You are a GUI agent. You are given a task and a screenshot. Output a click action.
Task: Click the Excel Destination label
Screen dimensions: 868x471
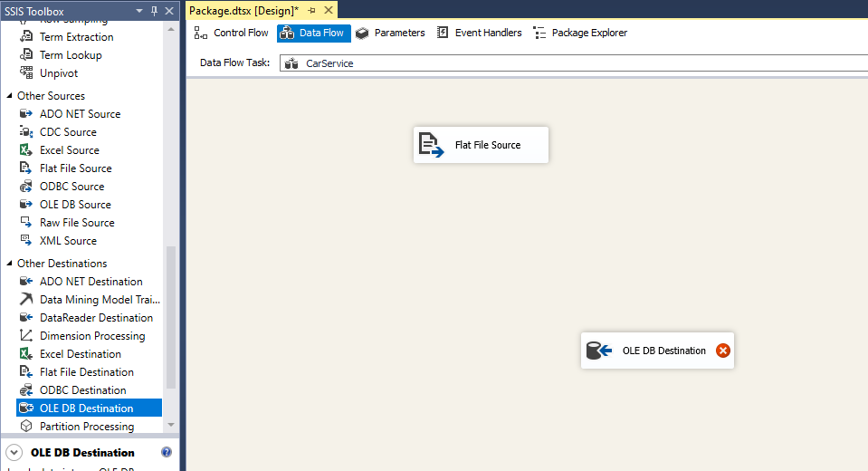click(81, 354)
